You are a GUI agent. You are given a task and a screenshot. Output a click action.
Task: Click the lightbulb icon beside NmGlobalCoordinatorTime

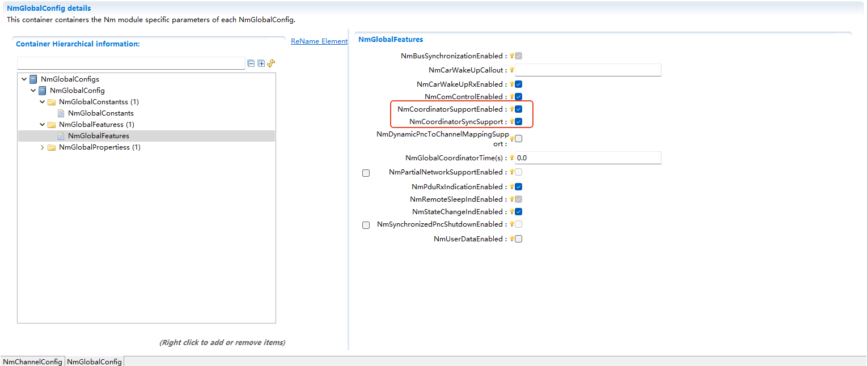point(512,158)
